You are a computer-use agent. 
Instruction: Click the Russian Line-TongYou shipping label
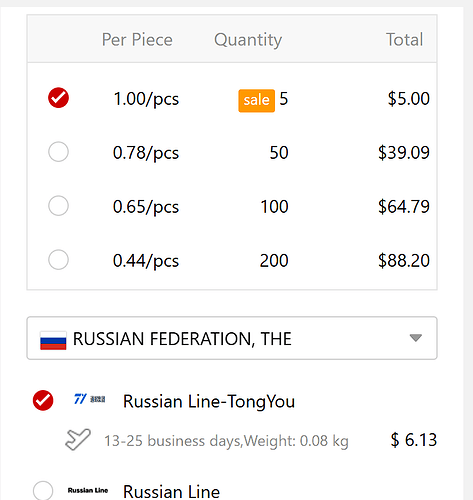point(209,401)
